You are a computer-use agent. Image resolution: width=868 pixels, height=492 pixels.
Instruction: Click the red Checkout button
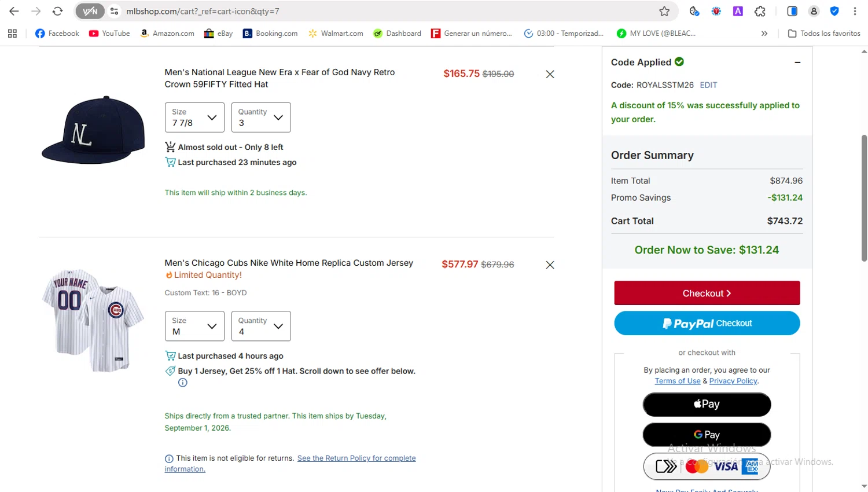click(x=707, y=293)
